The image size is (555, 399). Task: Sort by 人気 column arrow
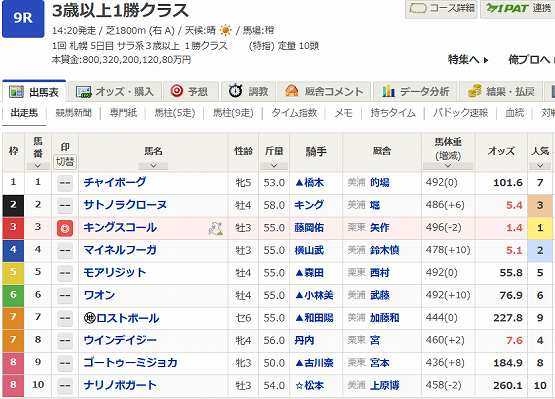pos(540,165)
